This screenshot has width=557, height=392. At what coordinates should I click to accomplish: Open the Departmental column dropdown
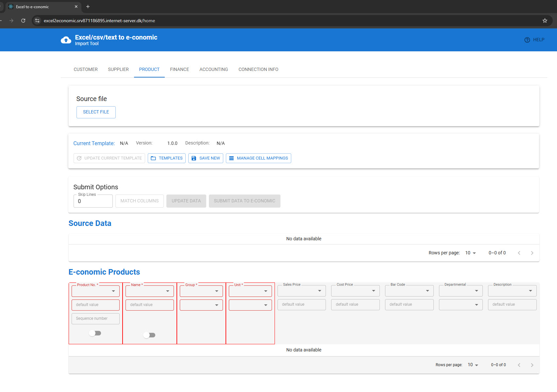pos(461,291)
